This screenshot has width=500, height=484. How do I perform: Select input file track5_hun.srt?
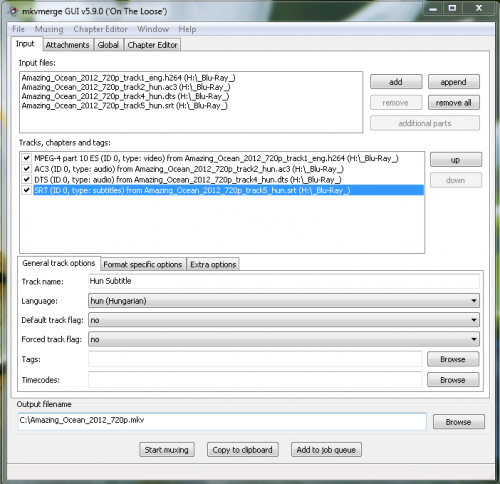pyautogui.click(x=124, y=106)
